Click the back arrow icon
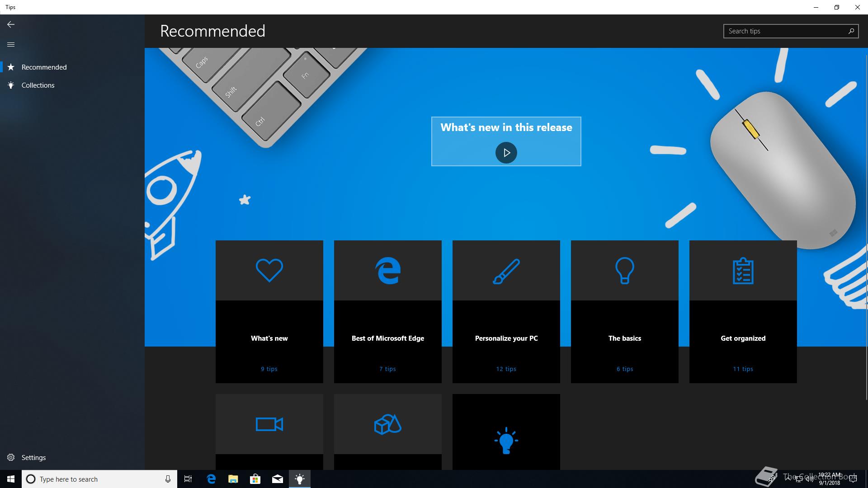Screen dimensions: 868x488 click(x=11, y=24)
